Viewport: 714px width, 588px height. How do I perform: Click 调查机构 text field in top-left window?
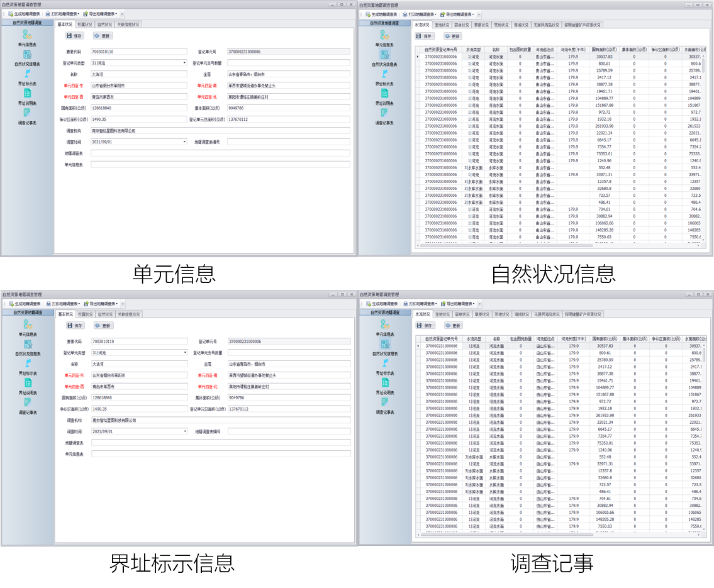(x=220, y=131)
